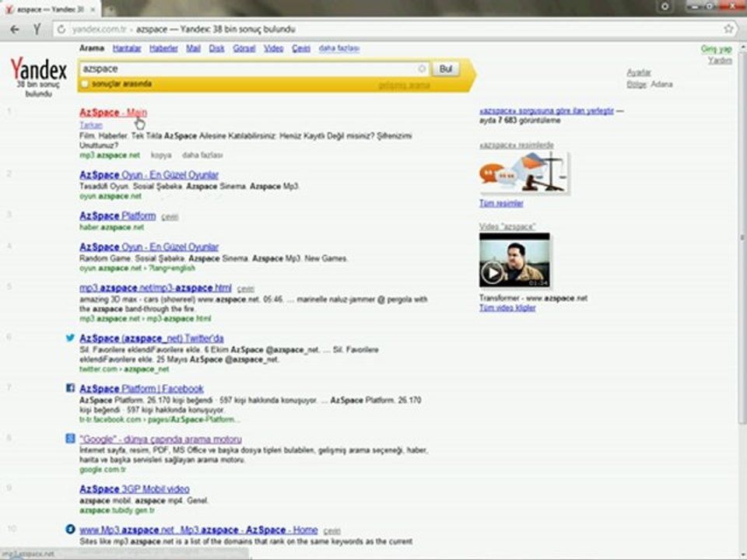The height and width of the screenshot is (560, 747).
Task: Click 'Tüm resimler' all images link
Action: [501, 203]
